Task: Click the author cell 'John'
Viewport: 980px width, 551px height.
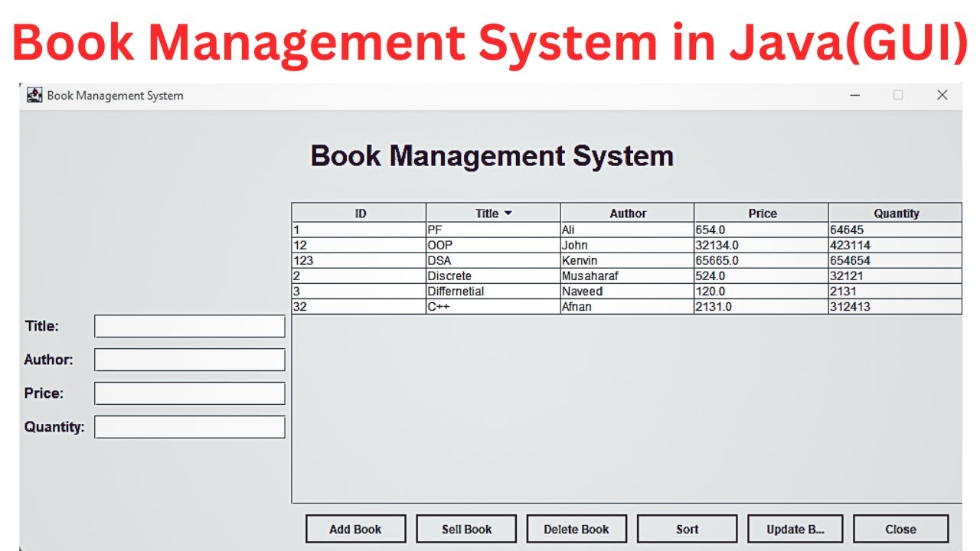Action: (x=627, y=245)
